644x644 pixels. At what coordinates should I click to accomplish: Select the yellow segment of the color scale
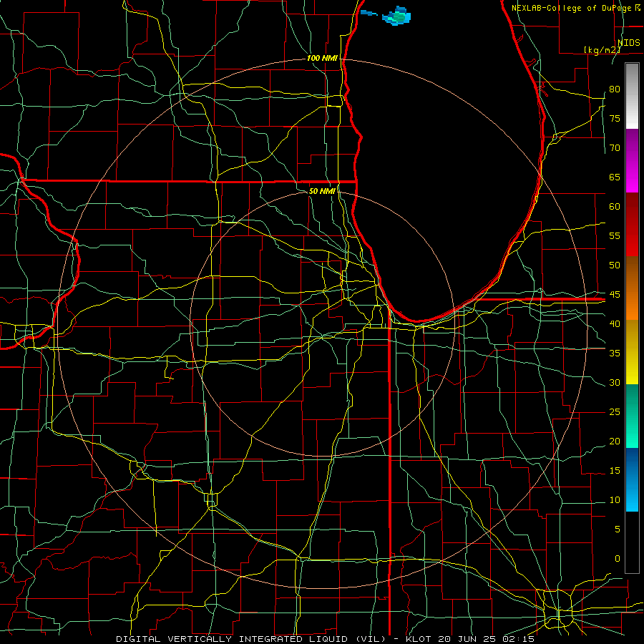click(632, 352)
